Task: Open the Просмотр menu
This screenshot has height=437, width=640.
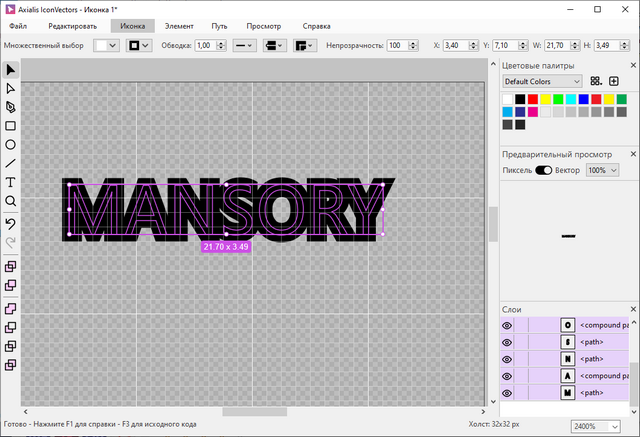Action: pyautogui.click(x=264, y=26)
